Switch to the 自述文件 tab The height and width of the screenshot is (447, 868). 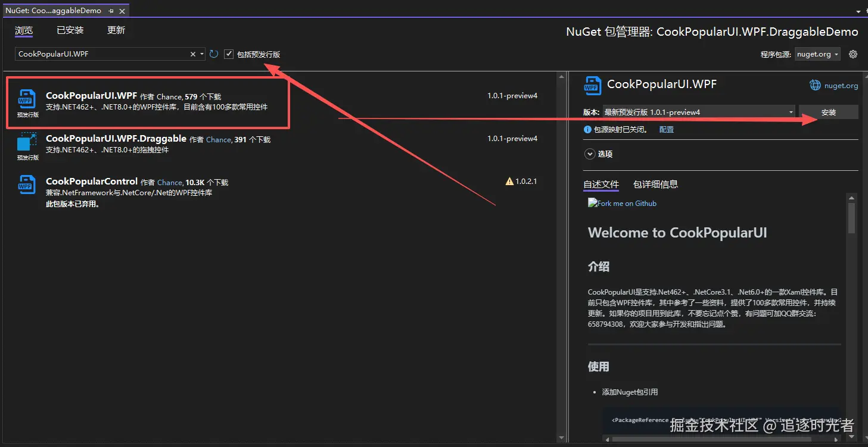[x=601, y=185]
